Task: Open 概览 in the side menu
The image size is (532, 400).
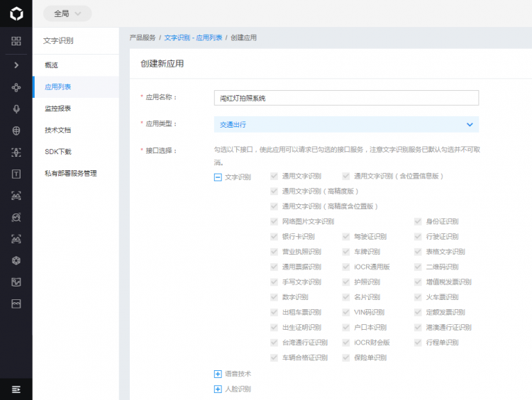Action: 76,65
